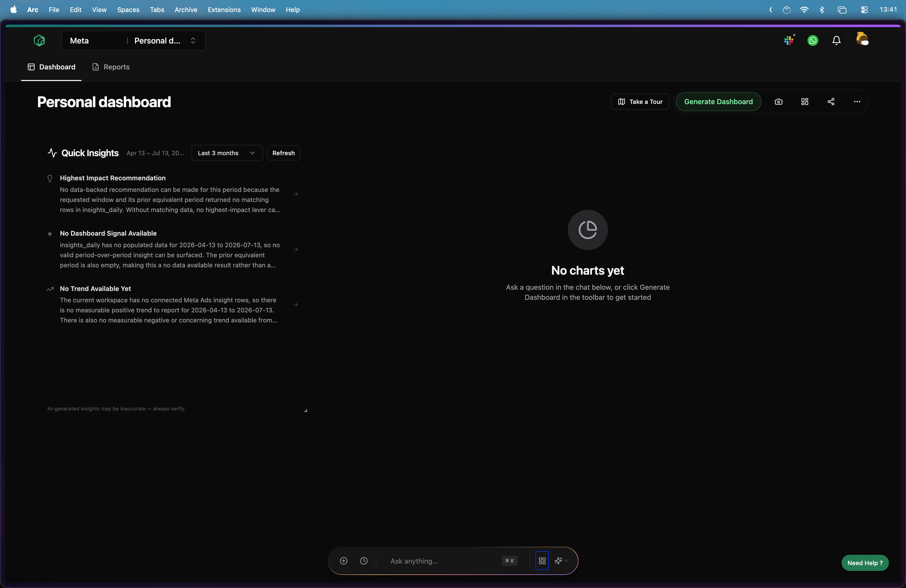Open the Extensions menu

[x=224, y=10]
